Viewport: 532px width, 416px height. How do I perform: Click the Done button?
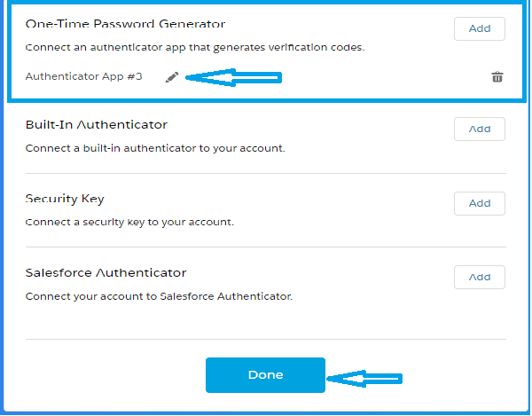point(265,375)
